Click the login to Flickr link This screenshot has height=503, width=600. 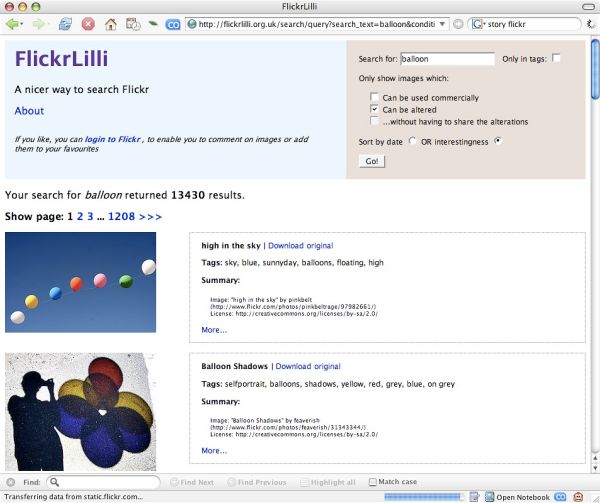click(x=112, y=139)
